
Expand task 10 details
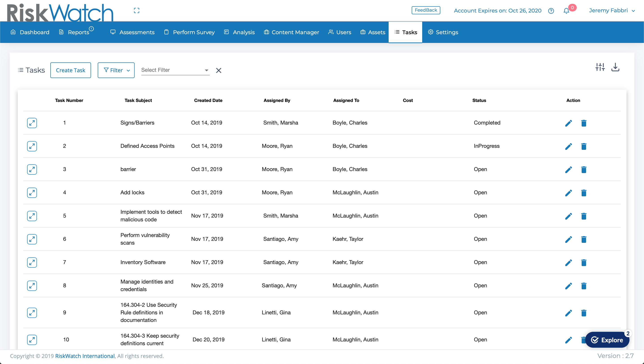click(32, 339)
